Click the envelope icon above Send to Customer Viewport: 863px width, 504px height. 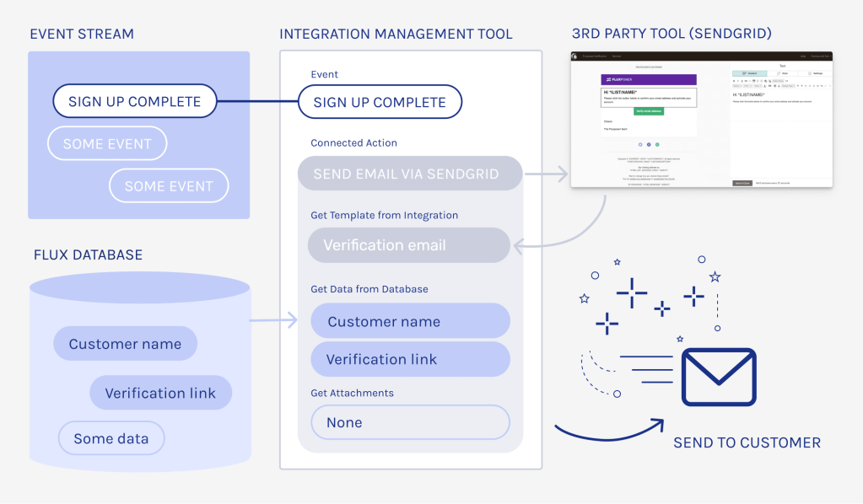718,377
